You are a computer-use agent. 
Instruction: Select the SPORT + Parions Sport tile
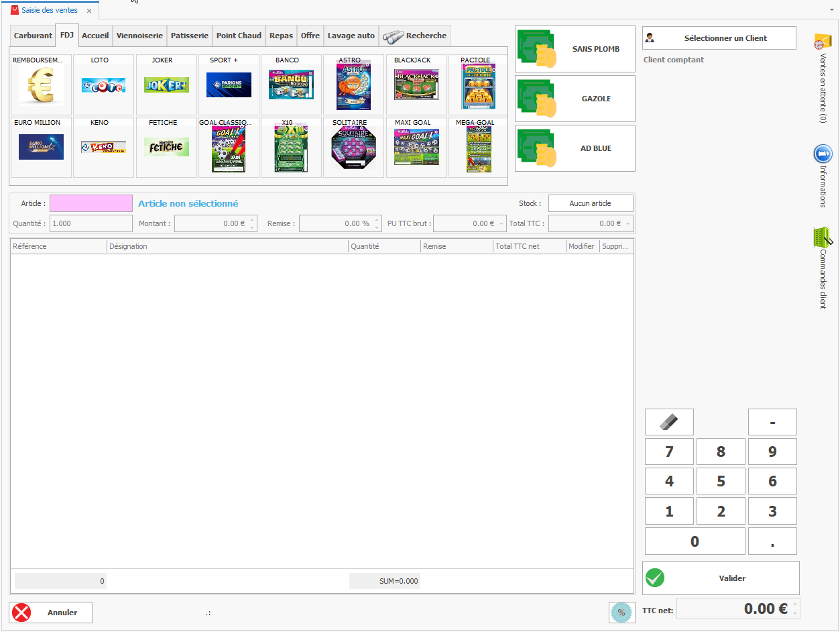point(229,85)
